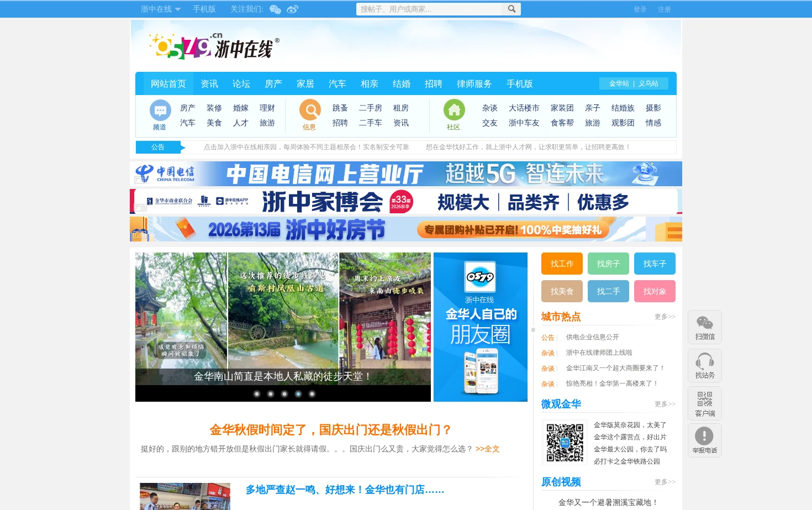Image resolution: width=812 pixels, height=510 pixels.
Task: Click the search magnifier button
Action: [512, 9]
